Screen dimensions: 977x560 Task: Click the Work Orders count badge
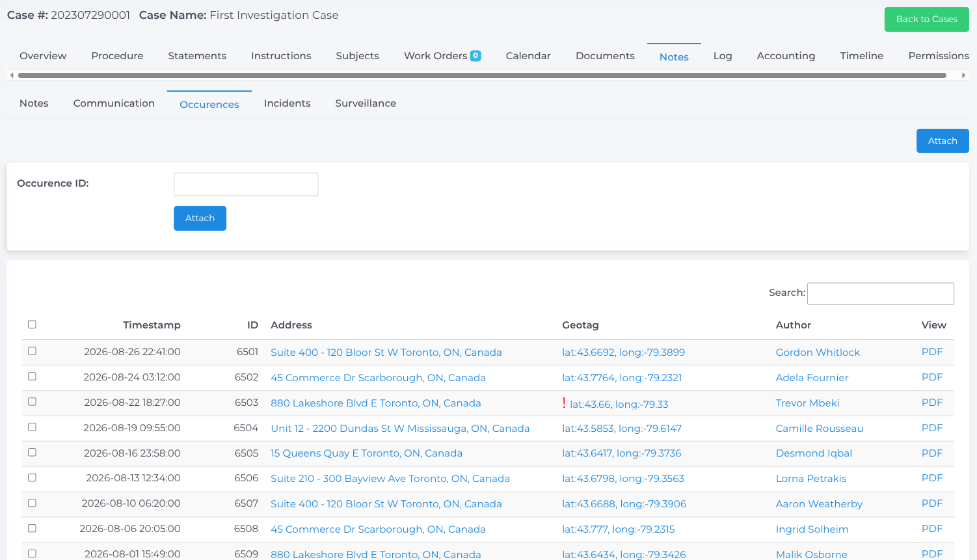475,56
